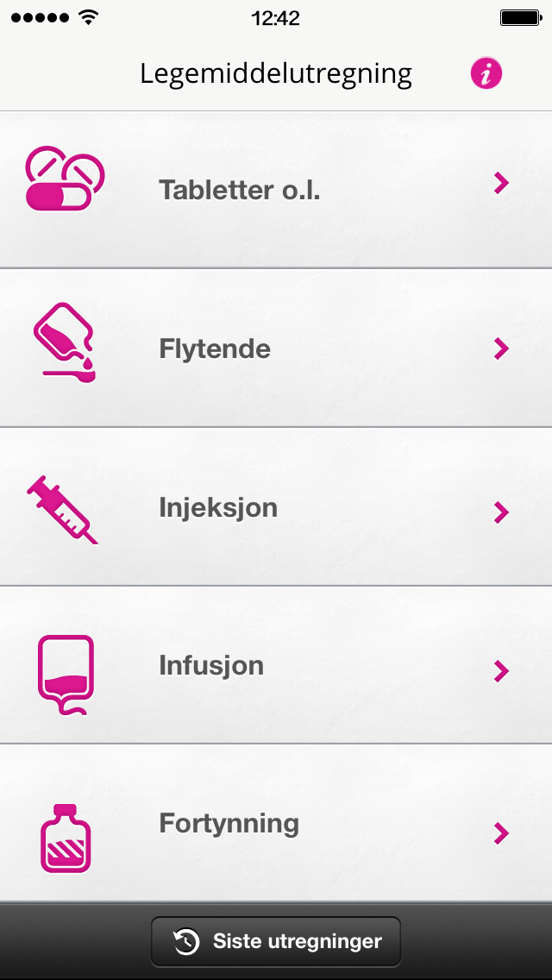Open Siste utregninger
This screenshot has height=980, width=552.
coord(276,941)
